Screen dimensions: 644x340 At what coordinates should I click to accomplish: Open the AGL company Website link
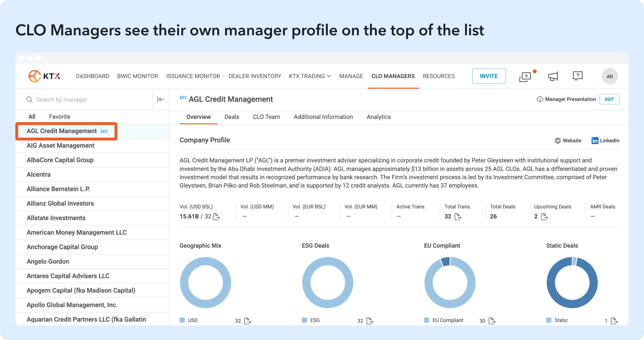coord(568,141)
